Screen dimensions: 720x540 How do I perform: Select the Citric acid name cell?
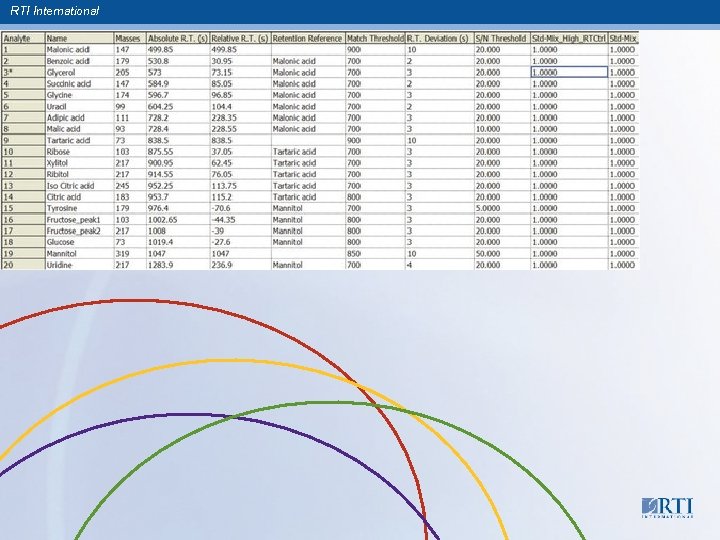[79, 197]
